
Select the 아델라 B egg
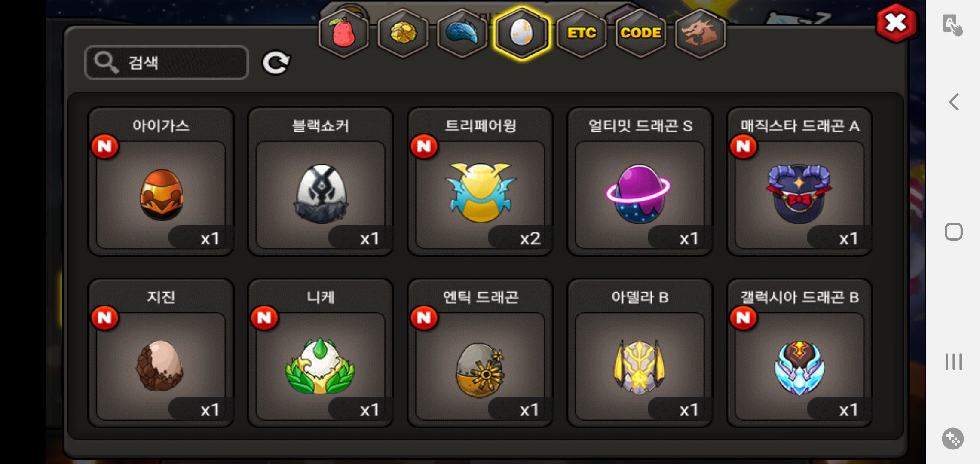640,353
